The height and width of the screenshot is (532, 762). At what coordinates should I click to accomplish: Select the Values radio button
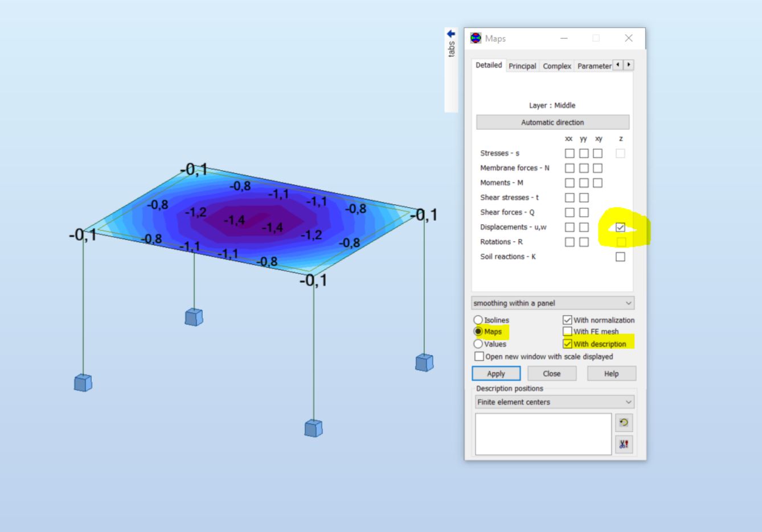coord(480,344)
